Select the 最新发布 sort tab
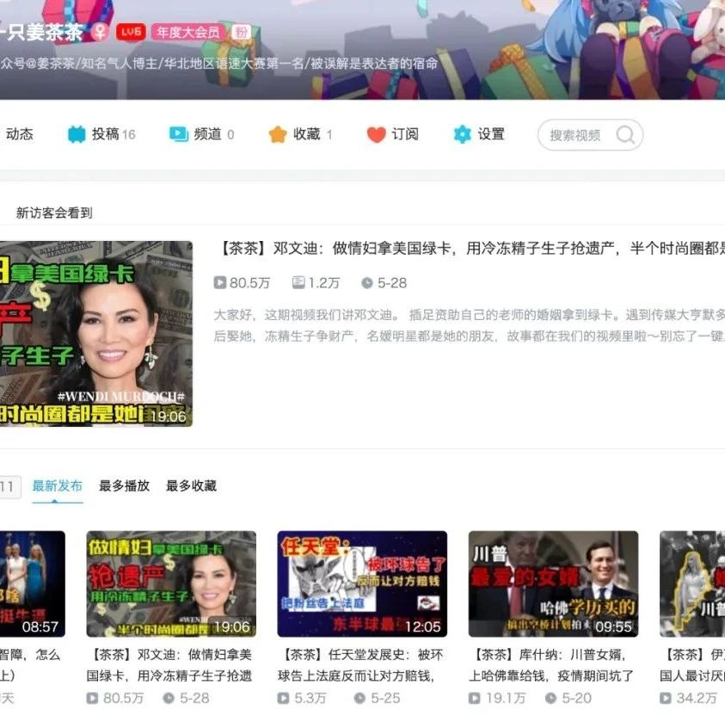The width and height of the screenshot is (725, 728). [58, 486]
